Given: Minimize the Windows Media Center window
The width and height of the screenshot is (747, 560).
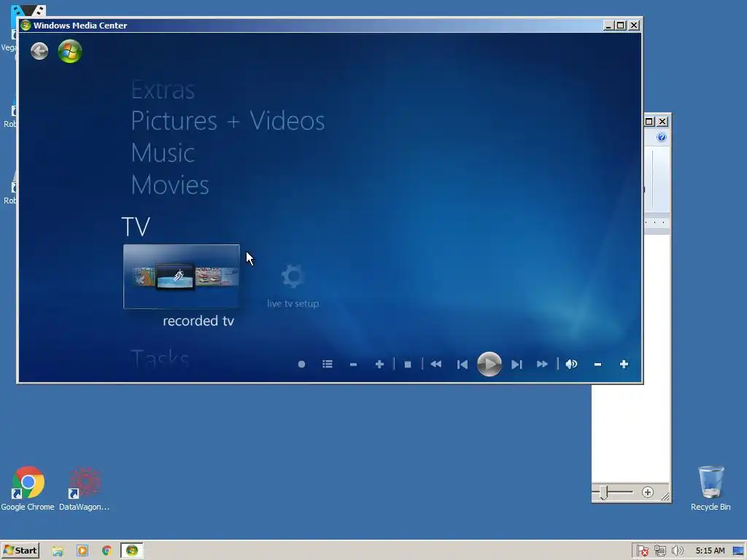Looking at the screenshot, I should 608,26.
